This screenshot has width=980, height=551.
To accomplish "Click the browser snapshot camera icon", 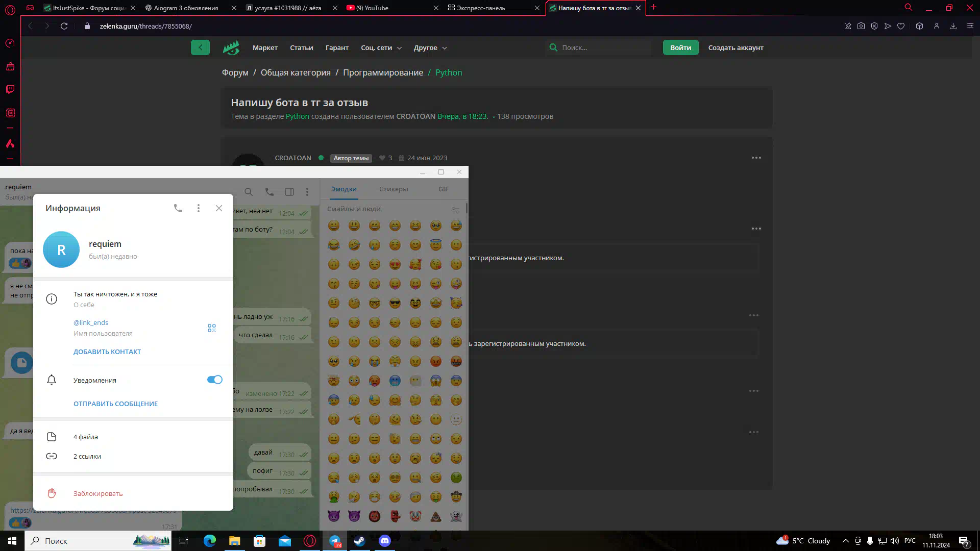I will pos(861,26).
